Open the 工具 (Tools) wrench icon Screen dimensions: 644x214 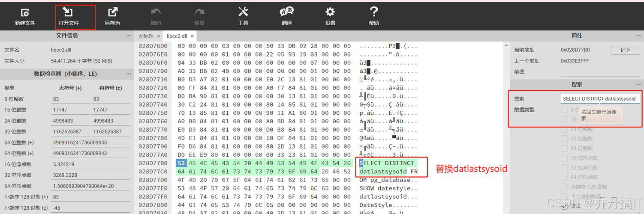(243, 12)
